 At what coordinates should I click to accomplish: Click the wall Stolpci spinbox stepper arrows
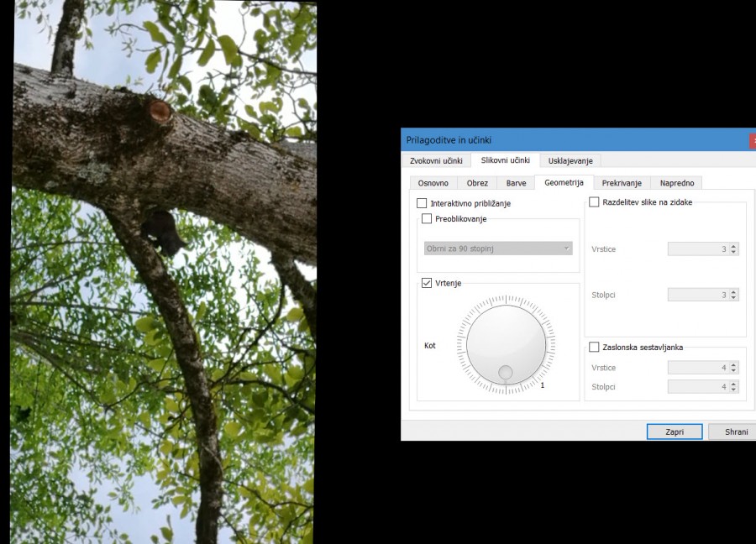click(x=734, y=296)
